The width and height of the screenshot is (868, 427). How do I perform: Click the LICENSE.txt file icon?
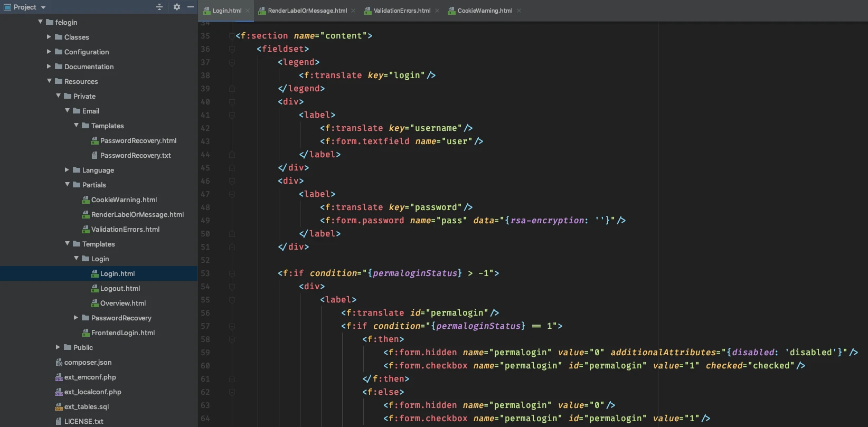pos(59,421)
